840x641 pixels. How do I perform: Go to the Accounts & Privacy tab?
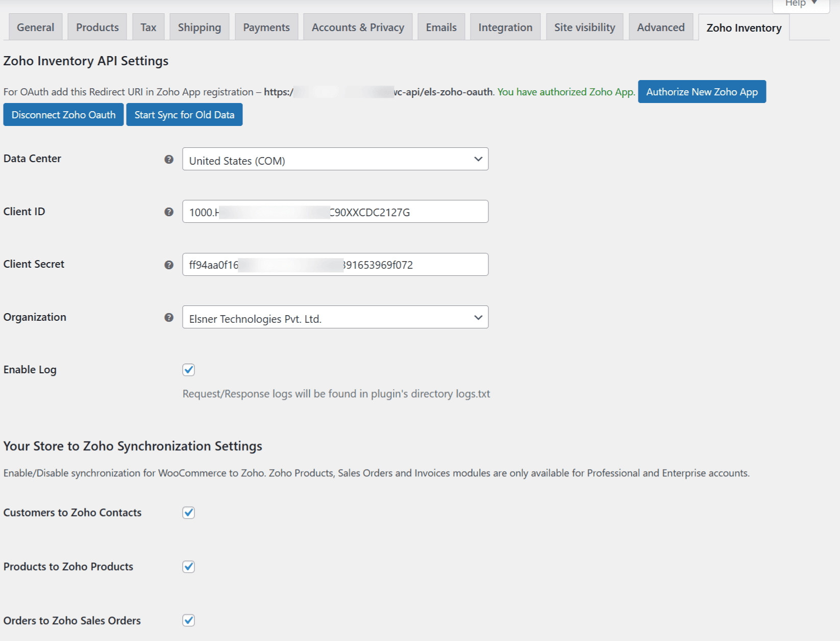click(357, 28)
